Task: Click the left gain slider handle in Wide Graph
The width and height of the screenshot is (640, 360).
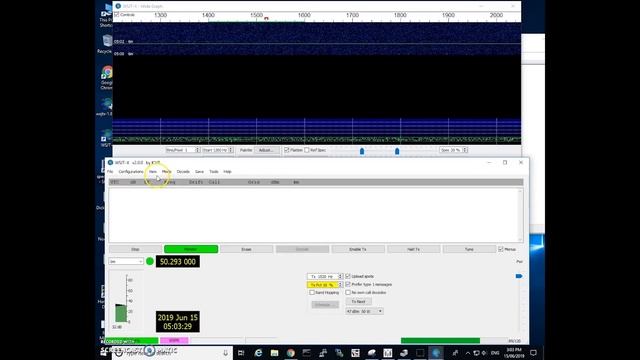Action: (x=362, y=151)
